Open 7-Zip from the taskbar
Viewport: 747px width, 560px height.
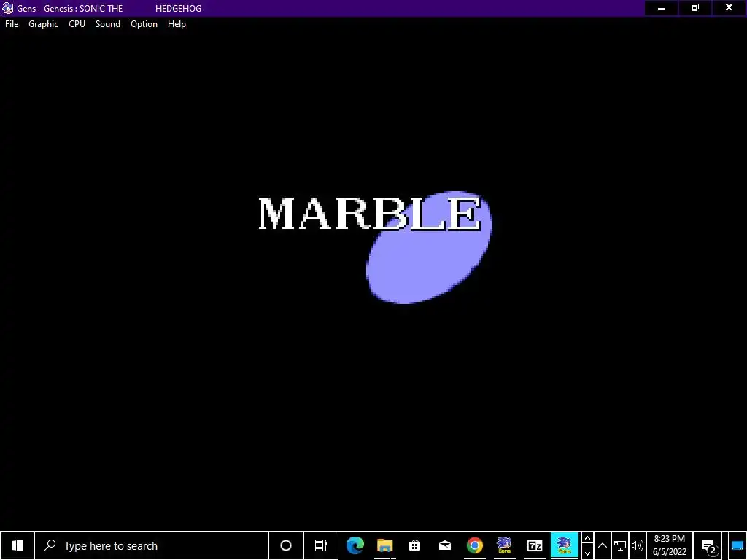click(x=535, y=545)
